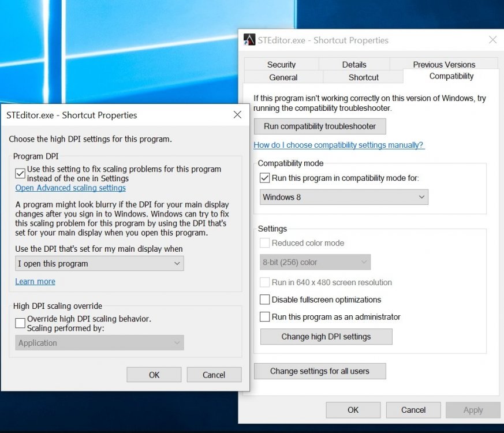Enable "Run this program as an administrator"
Screen dimensions: 504x433
pyautogui.click(x=265, y=317)
